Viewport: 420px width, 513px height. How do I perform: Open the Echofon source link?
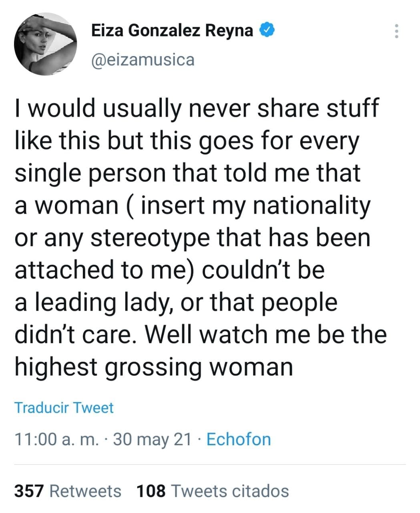[238, 439]
